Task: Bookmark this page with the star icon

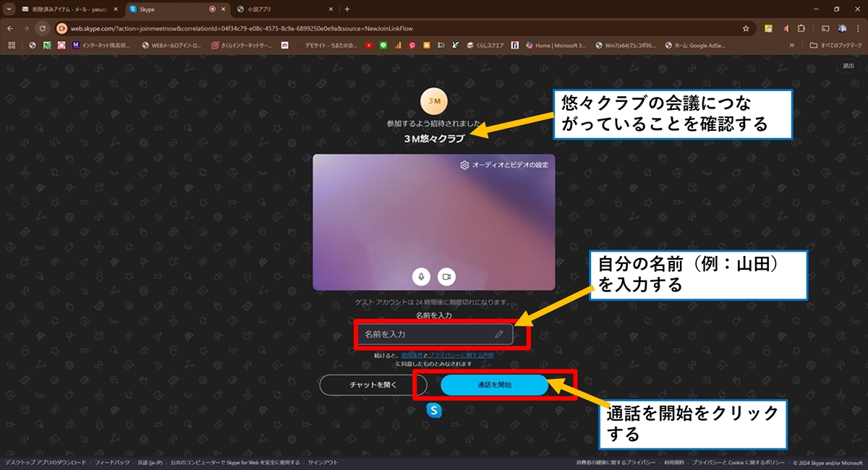Action: tap(746, 28)
